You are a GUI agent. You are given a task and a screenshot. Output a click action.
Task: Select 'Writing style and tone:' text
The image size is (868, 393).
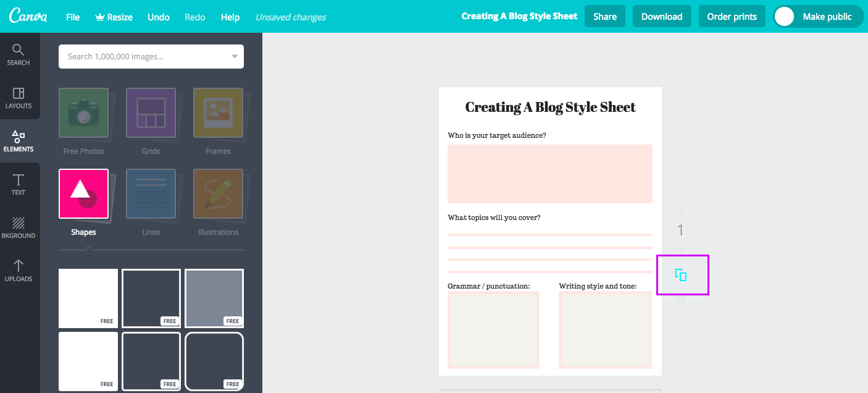(x=598, y=286)
